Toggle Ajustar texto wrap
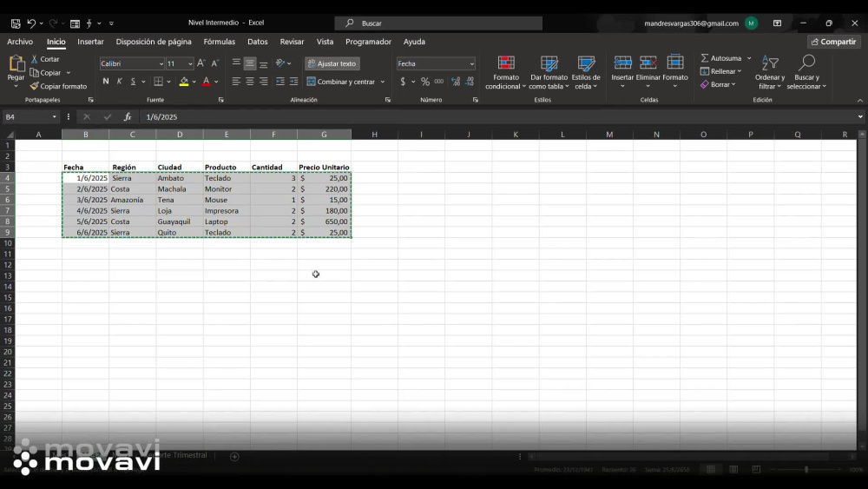The height and width of the screenshot is (489, 868). pyautogui.click(x=332, y=63)
